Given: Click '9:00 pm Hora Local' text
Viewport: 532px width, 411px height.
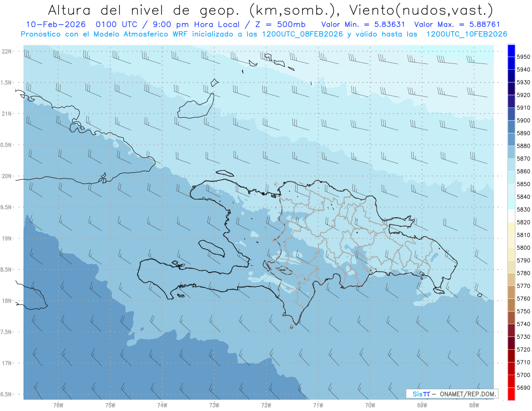Looking at the screenshot, I should (194, 25).
